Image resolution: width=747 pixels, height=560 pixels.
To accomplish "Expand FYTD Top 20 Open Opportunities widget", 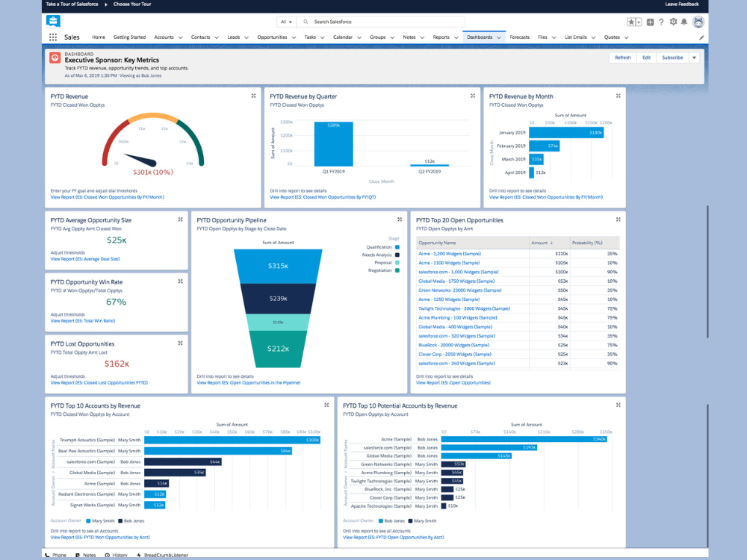I will pyautogui.click(x=618, y=220).
